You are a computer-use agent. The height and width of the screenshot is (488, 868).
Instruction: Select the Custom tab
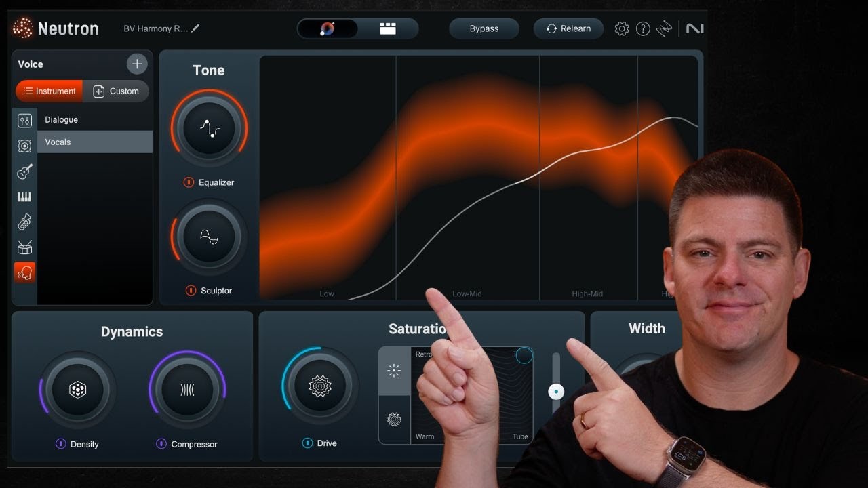click(116, 91)
